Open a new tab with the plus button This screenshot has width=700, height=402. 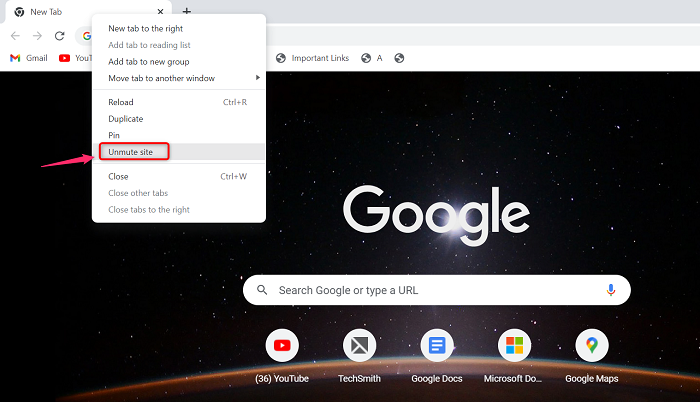187,12
